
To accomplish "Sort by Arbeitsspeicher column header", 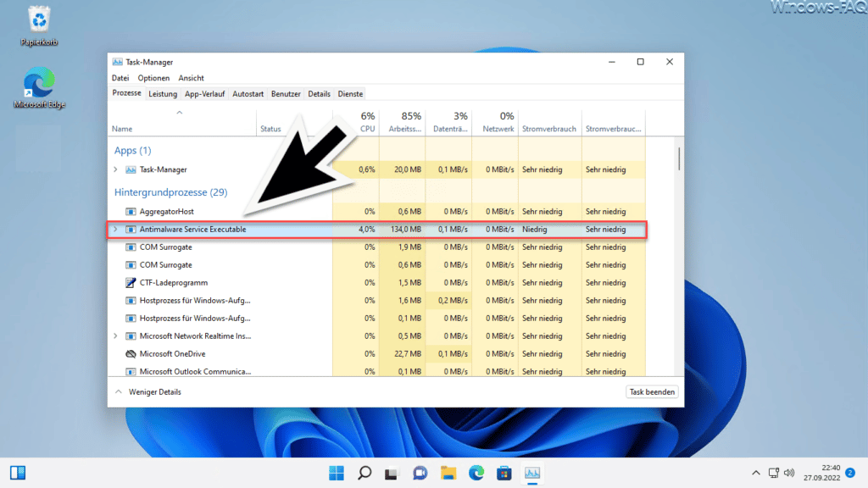I will click(x=403, y=122).
